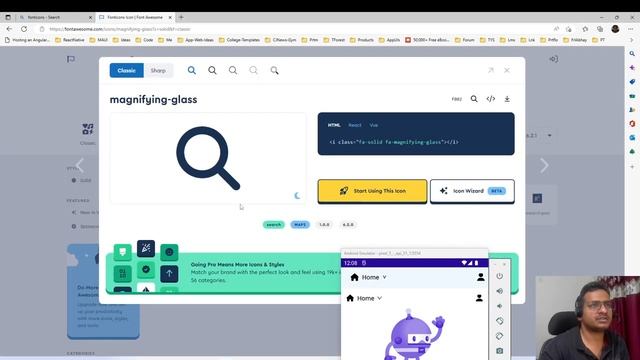This screenshot has height=360, width=640.
Task: Toggle dark preview with the moon icon
Action: pyautogui.click(x=297, y=196)
